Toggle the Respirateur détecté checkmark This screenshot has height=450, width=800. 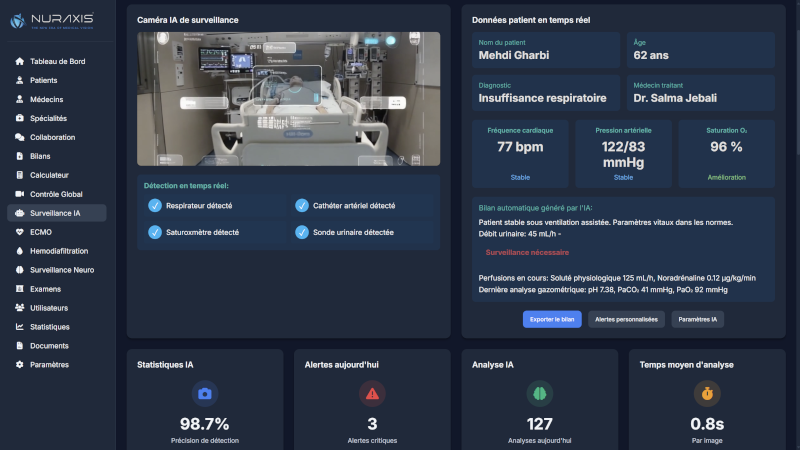(154, 206)
